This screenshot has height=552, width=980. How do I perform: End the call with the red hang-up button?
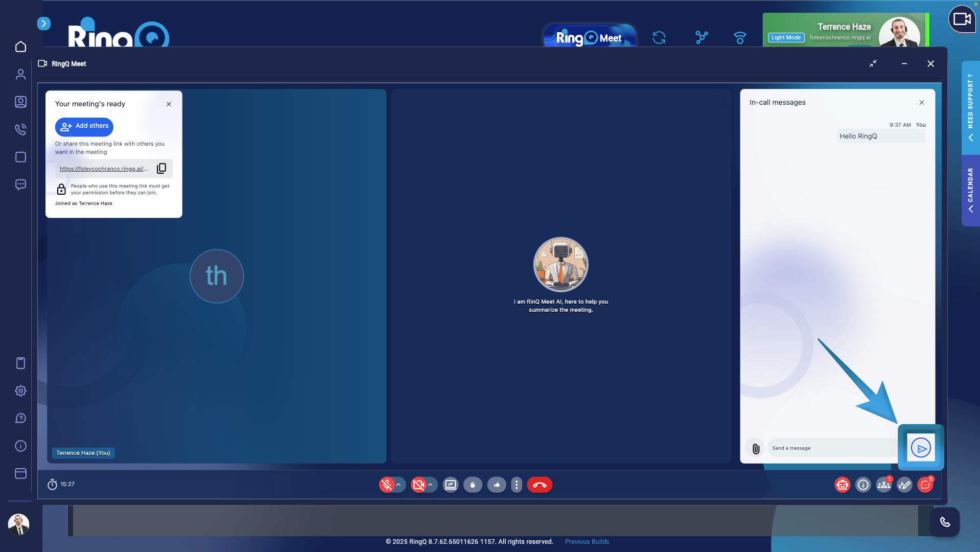click(x=540, y=485)
